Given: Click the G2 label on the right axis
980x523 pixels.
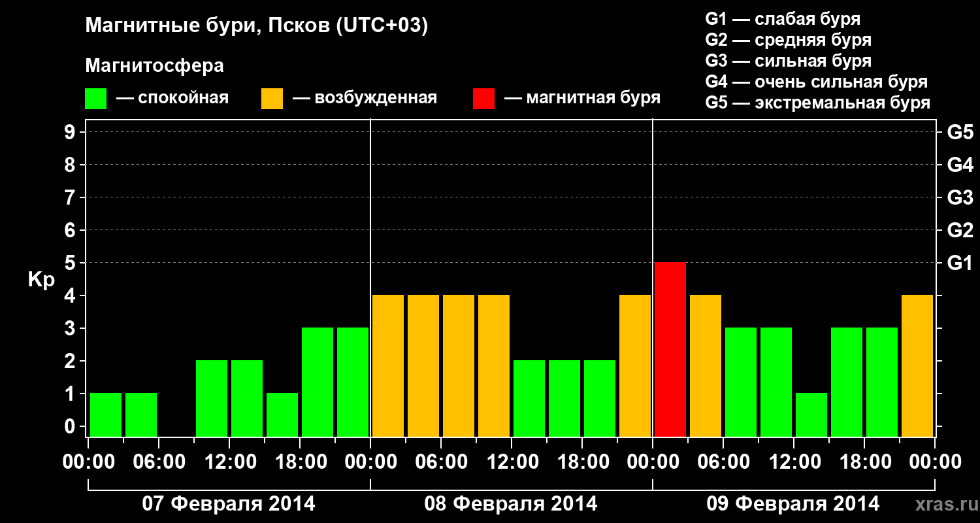Looking at the screenshot, I should [x=960, y=230].
